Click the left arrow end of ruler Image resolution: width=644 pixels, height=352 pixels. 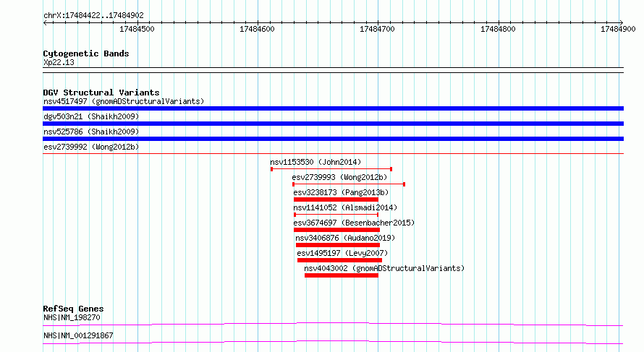[x=45, y=23]
